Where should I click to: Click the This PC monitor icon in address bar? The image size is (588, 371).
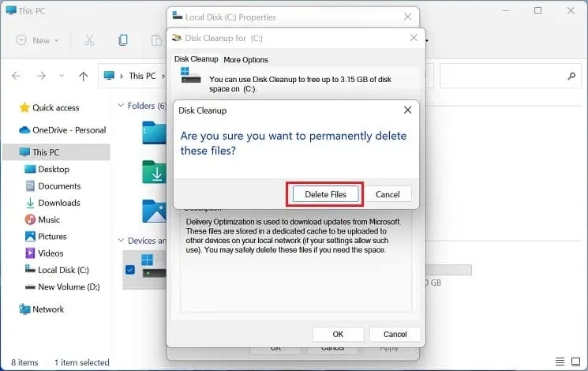[109, 76]
